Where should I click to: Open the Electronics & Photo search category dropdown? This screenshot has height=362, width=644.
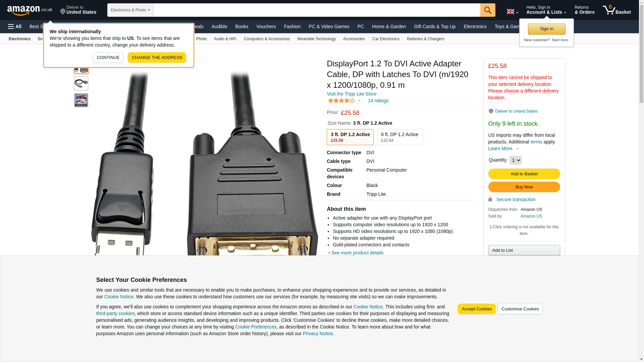click(130, 10)
